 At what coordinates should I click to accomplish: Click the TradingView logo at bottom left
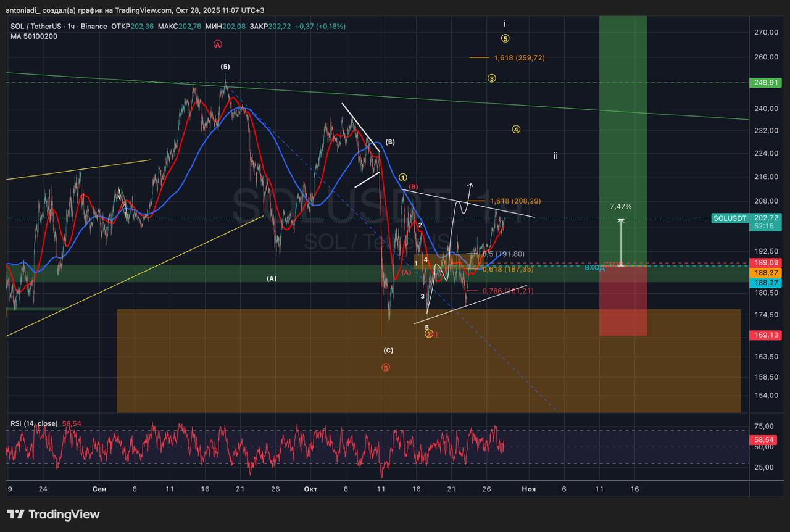point(53,515)
